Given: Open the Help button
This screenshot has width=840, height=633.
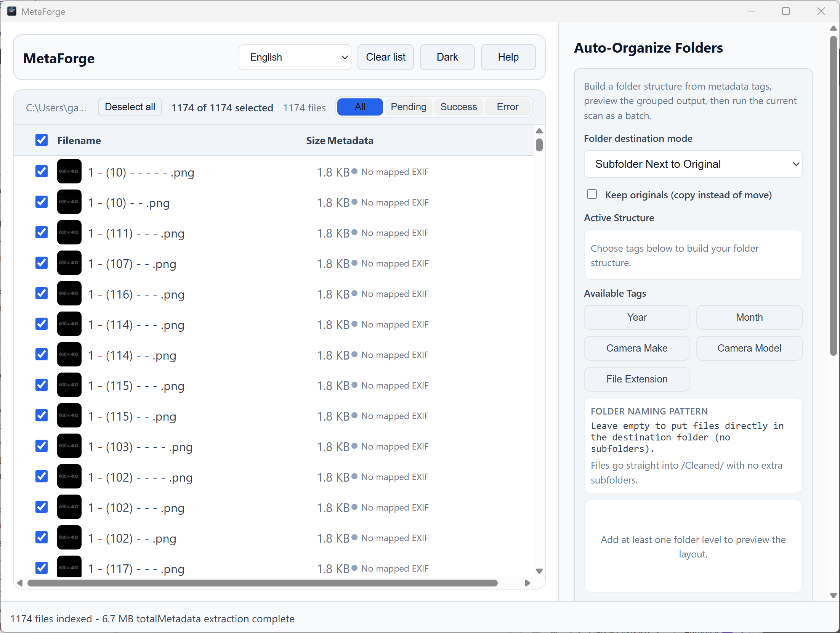Looking at the screenshot, I should coord(508,57).
